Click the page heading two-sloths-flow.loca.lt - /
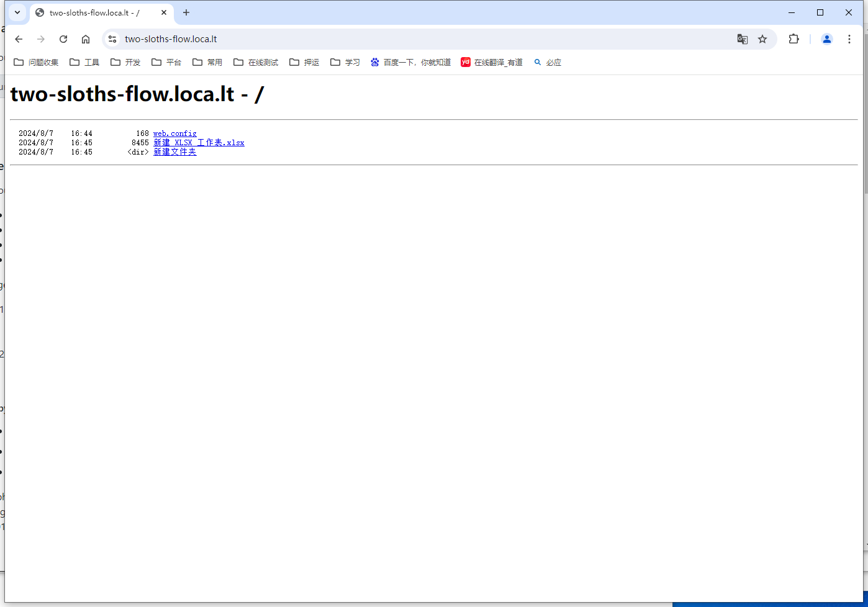The image size is (868, 607). (137, 94)
